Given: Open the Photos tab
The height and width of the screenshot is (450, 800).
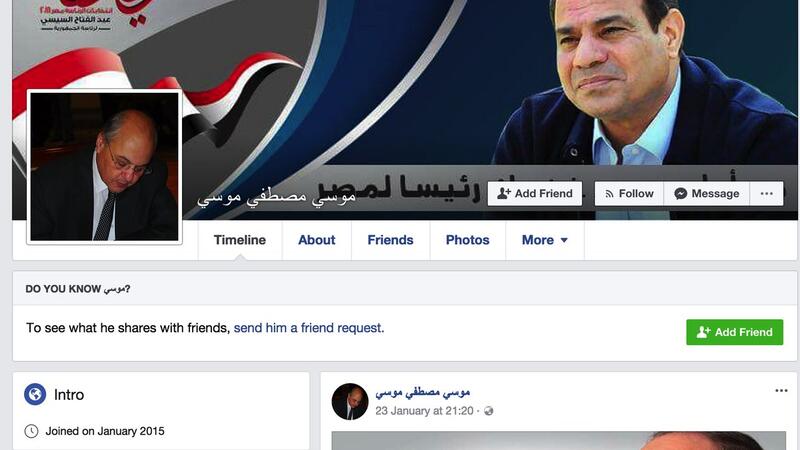Looking at the screenshot, I should pyautogui.click(x=467, y=240).
